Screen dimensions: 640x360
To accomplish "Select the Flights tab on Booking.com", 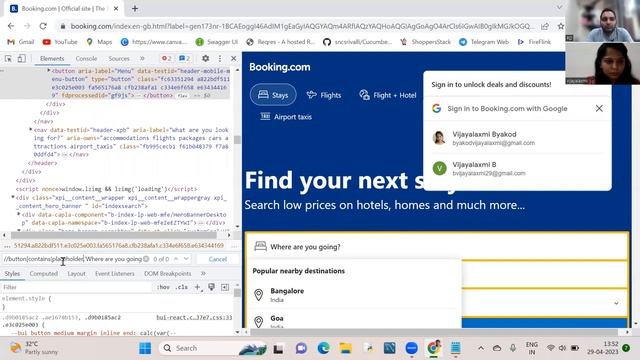I will [324, 95].
